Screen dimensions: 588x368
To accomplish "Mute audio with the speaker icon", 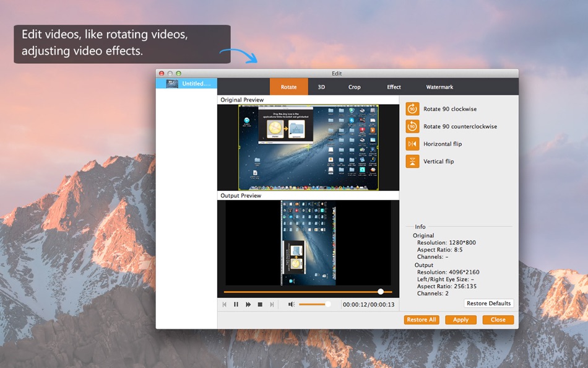I will [291, 304].
